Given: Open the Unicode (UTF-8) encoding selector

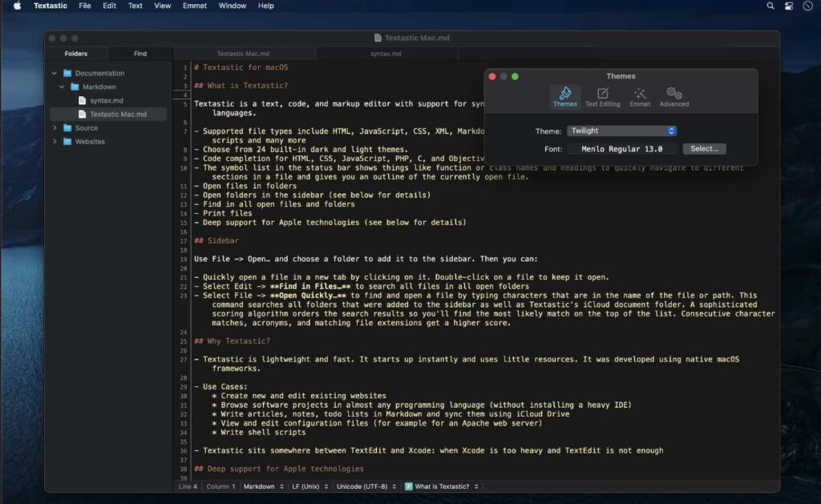Looking at the screenshot, I should pos(366,486).
